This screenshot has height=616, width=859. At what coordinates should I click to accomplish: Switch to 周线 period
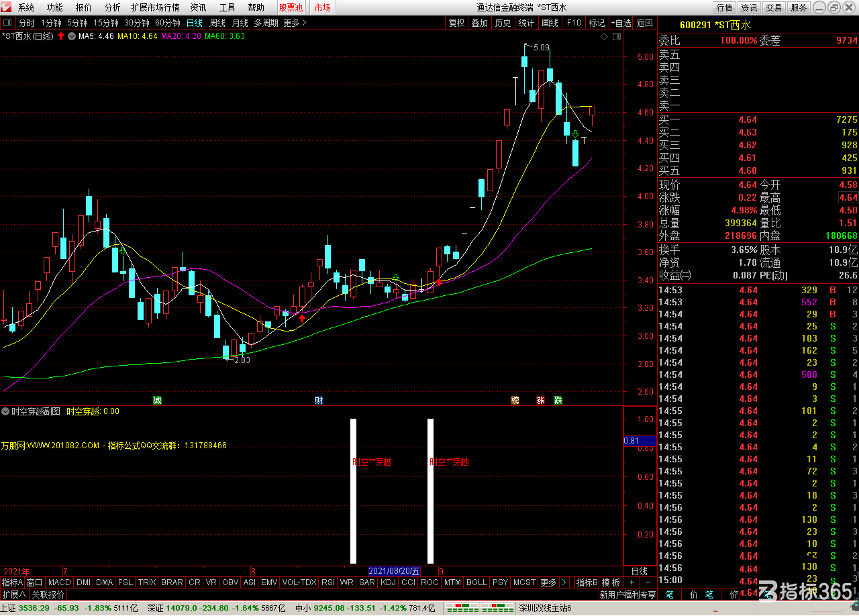(217, 23)
